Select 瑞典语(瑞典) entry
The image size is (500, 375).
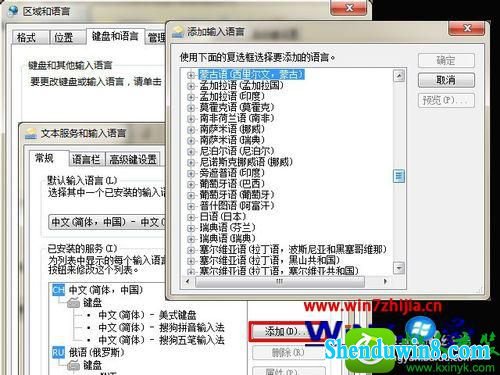[227, 239]
